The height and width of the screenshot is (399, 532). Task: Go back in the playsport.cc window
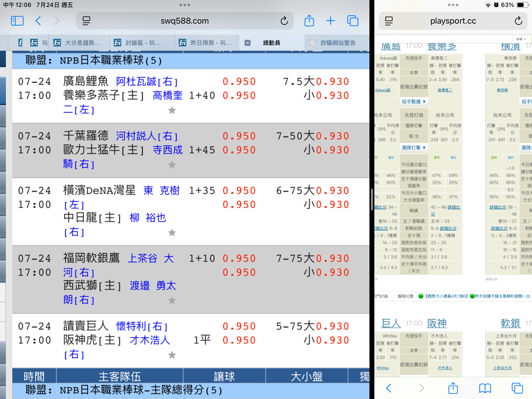[389, 388]
